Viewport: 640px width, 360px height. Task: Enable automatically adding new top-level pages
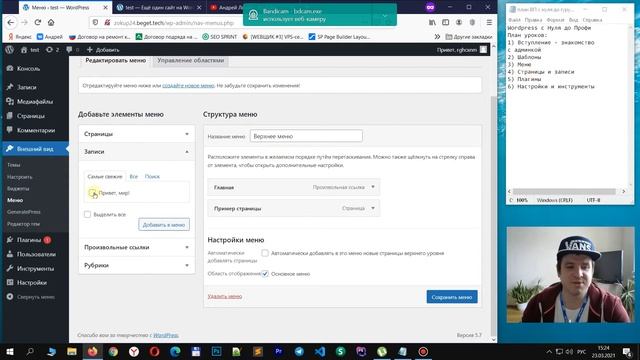[x=265, y=253]
